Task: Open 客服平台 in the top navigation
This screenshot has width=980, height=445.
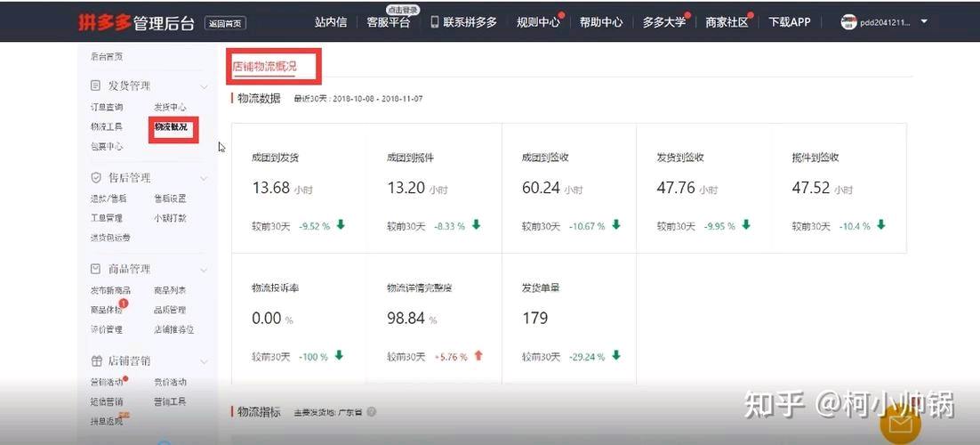Action: (388, 22)
